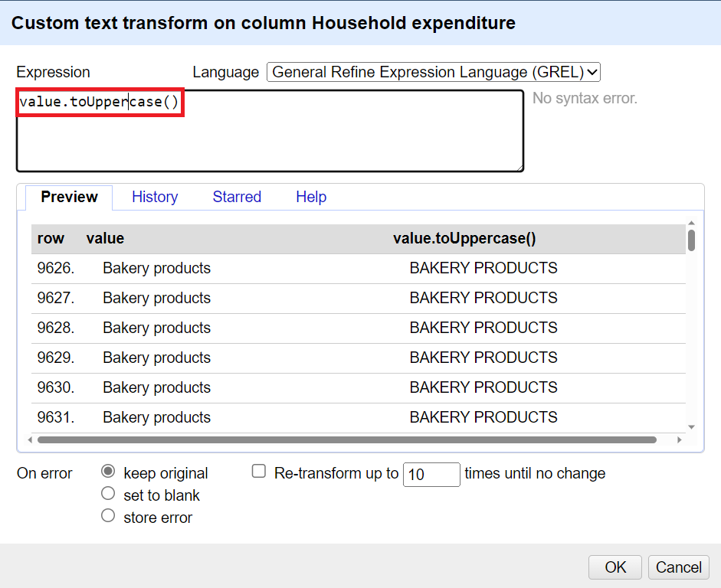The height and width of the screenshot is (588, 721).
Task: Select GREL in the language combo box
Action: coord(433,71)
